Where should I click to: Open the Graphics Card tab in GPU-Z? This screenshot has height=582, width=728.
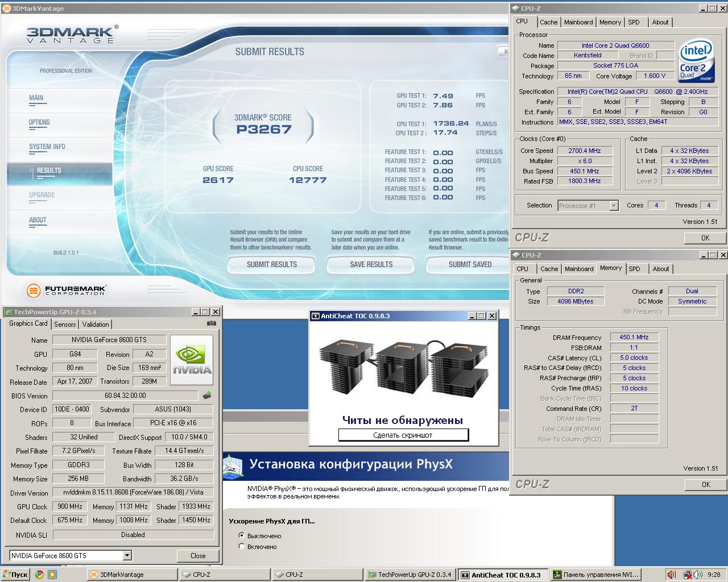tap(28, 323)
